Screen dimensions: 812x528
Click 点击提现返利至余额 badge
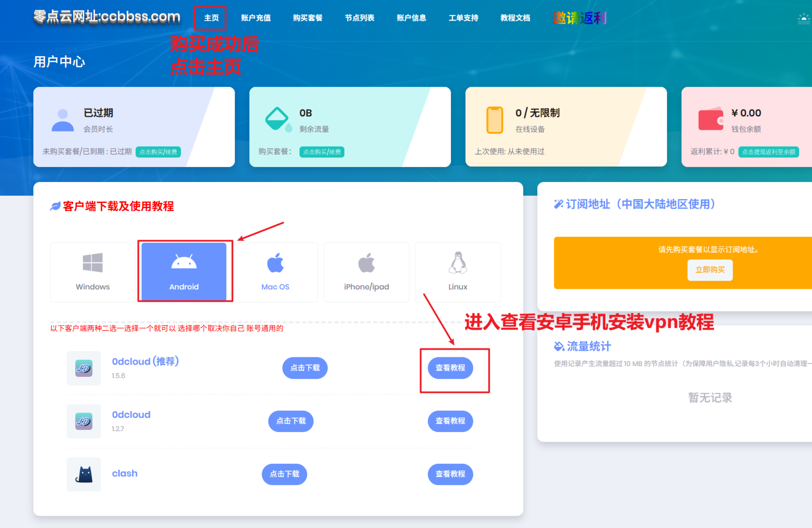click(x=768, y=152)
